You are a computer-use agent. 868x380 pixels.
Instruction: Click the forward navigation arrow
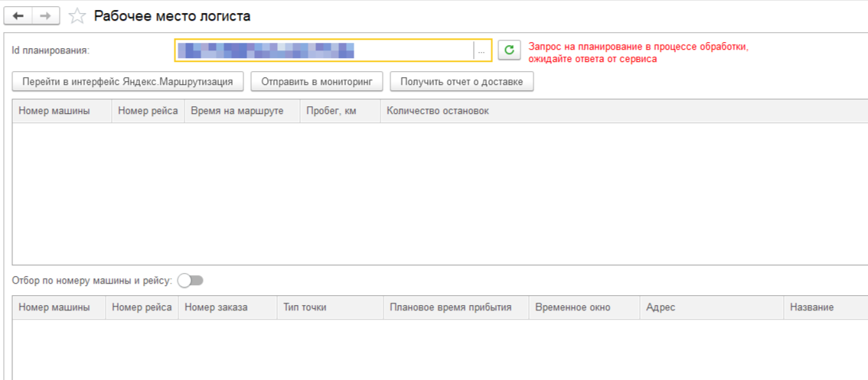[45, 15]
